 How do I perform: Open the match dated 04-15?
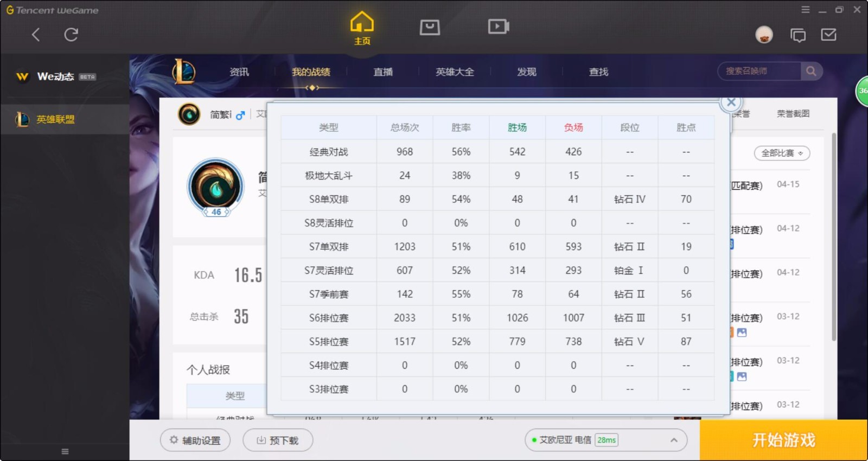[x=770, y=191]
